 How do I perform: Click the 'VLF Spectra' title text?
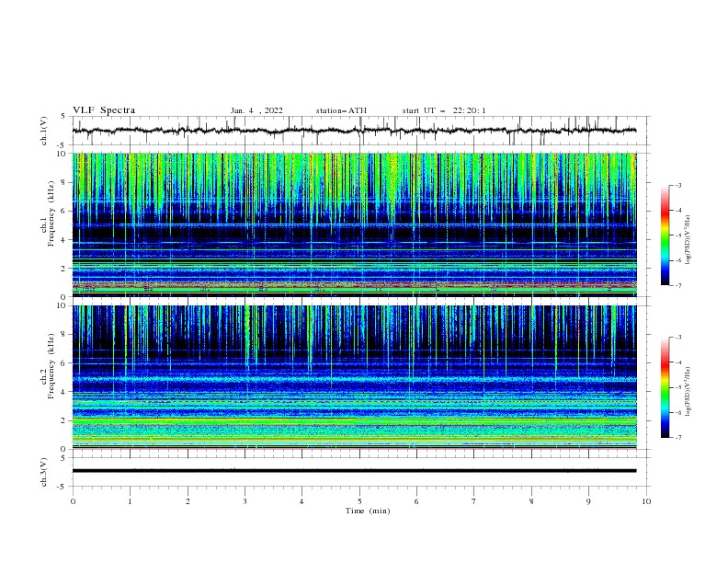click(104, 110)
